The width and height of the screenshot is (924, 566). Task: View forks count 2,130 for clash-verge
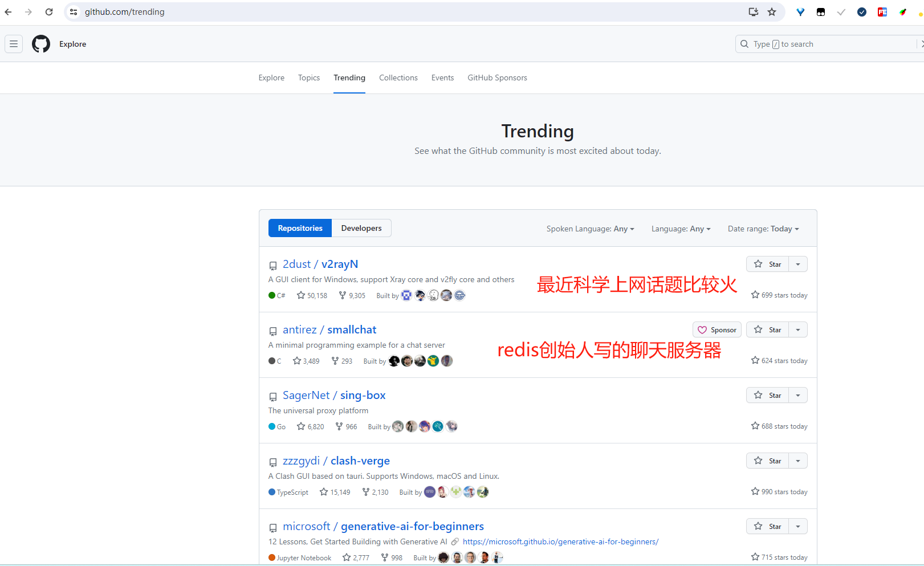375,492
